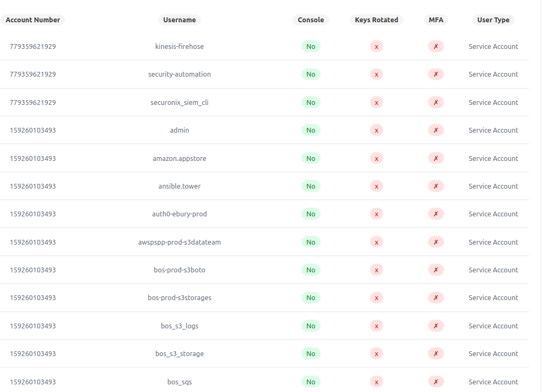Screen dimensions: 543x392
Task: Click Keys Rotated x icon for bos-prod-s3storages
Action: (x=377, y=297)
